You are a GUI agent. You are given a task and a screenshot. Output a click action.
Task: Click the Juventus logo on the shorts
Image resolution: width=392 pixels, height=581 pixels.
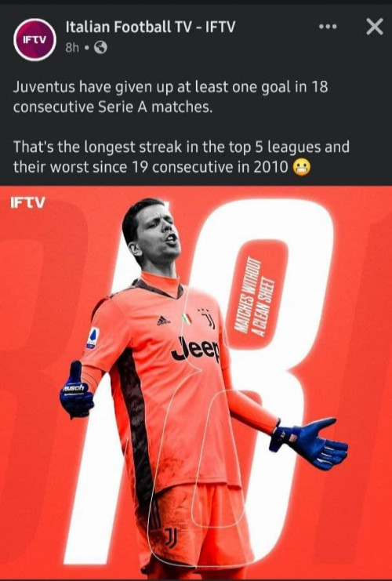pyautogui.click(x=171, y=539)
